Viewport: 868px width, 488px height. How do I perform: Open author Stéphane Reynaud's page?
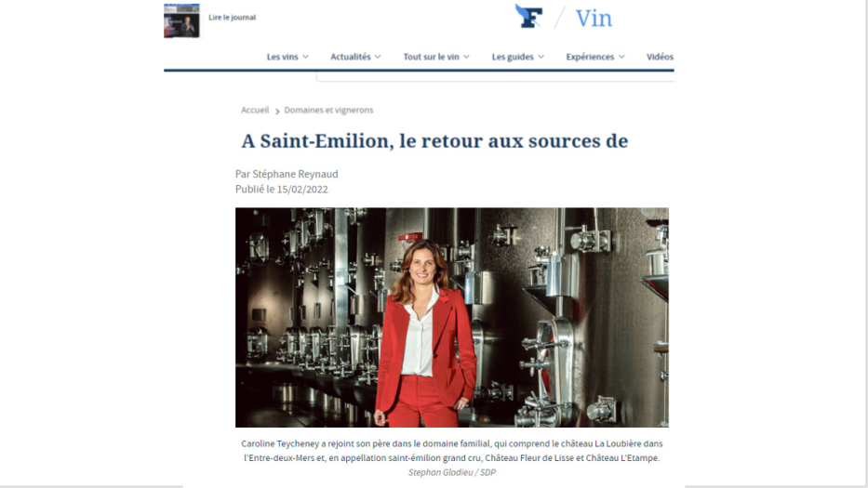pyautogui.click(x=295, y=174)
